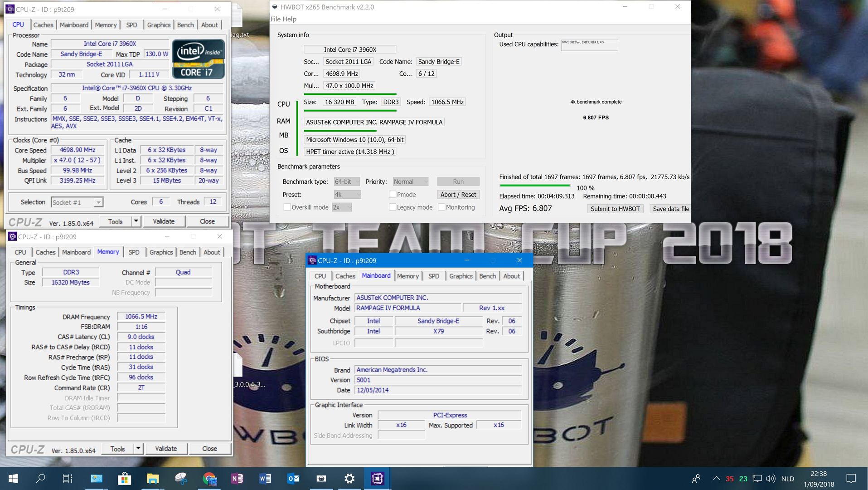Screen dimensions: 868x490
Task: Select the CPU-Z taskbar icon
Action: point(378,479)
